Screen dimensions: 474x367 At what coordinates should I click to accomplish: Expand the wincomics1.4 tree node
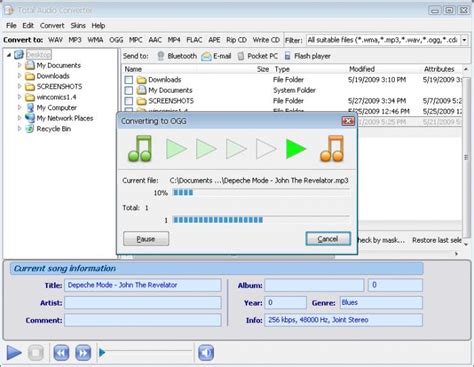(19, 97)
